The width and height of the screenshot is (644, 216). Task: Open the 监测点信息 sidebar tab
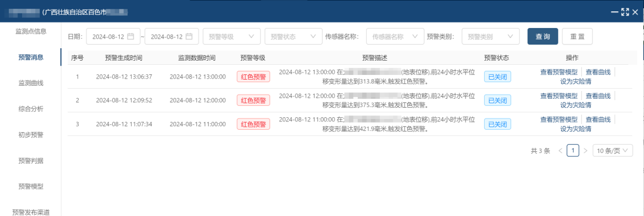pos(31,31)
